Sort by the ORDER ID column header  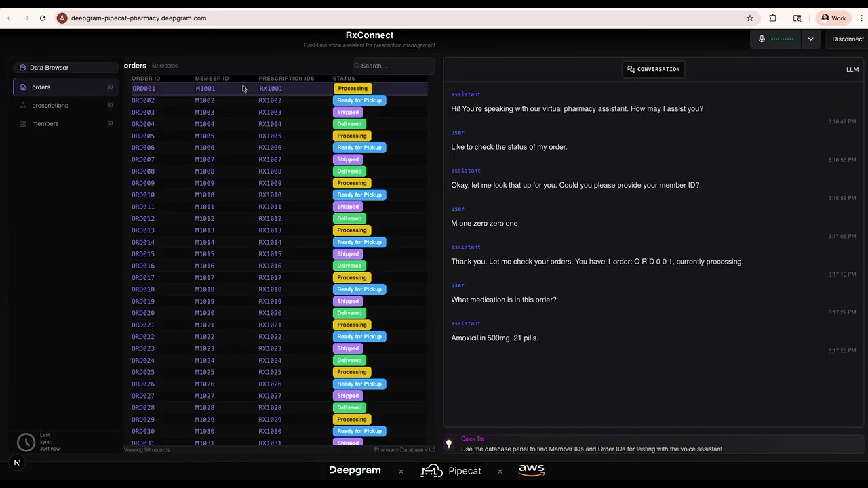[146, 79]
